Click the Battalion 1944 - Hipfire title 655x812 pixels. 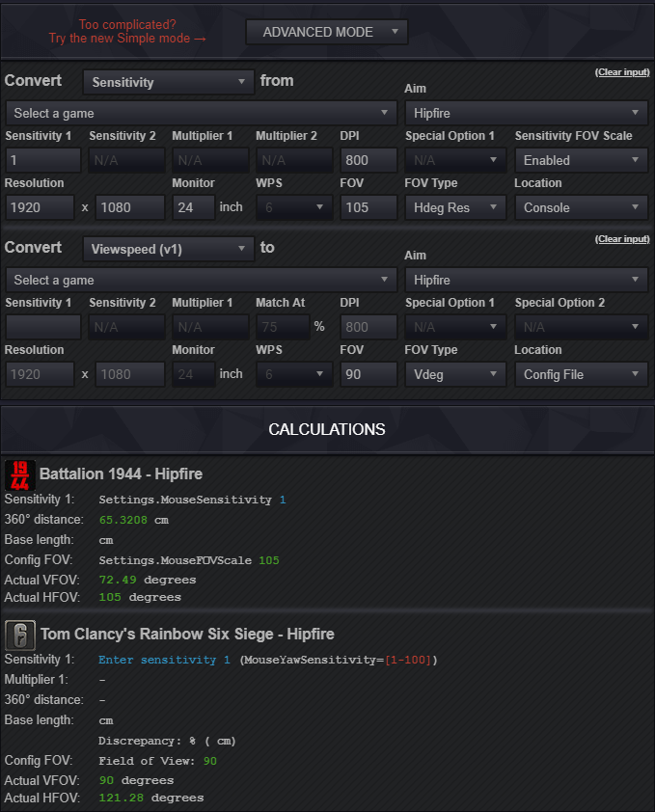click(121, 474)
